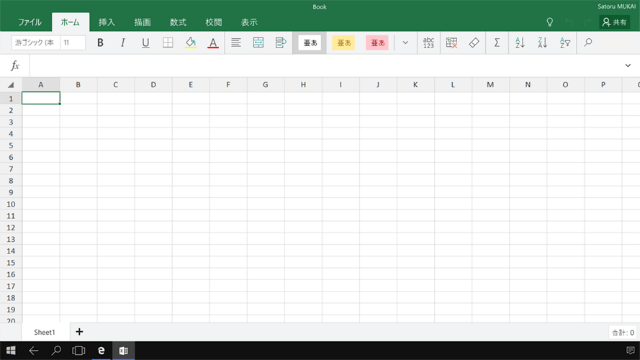
Task: Open the cell borders tool
Action: tap(168, 42)
